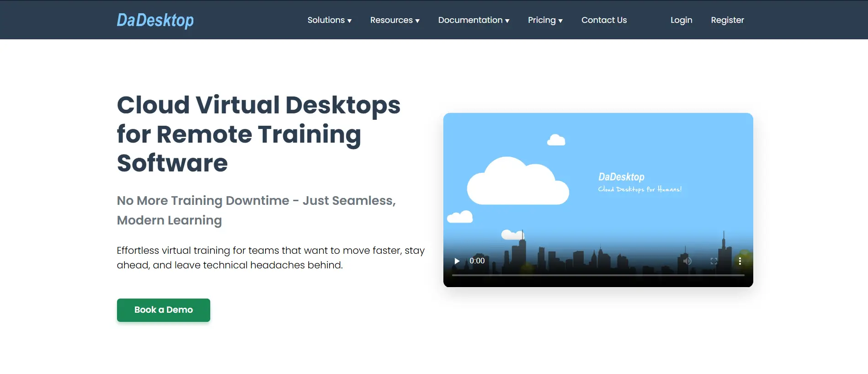The image size is (868, 374).
Task: Enter video fullscreen mode
Action: [714, 261]
